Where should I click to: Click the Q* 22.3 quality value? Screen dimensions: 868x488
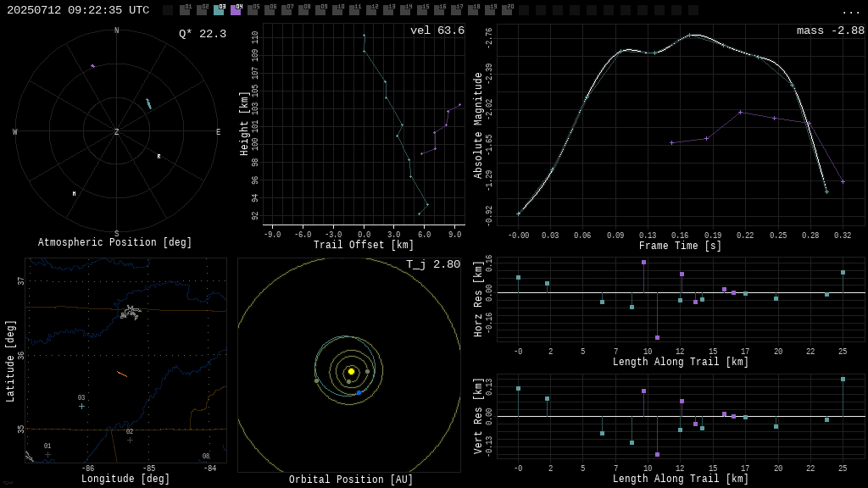click(202, 34)
